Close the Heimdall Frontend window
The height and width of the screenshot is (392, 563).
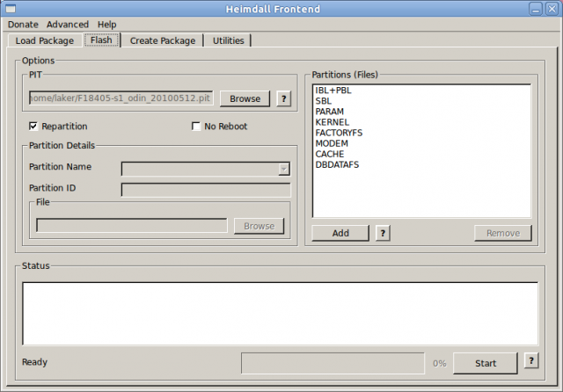(552, 9)
